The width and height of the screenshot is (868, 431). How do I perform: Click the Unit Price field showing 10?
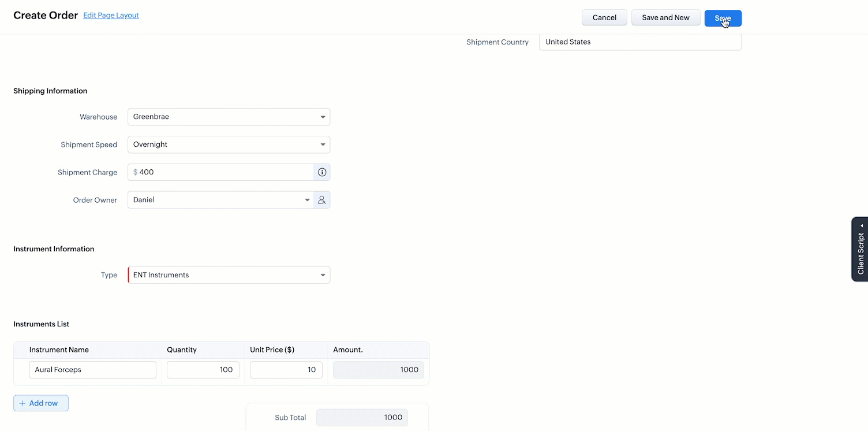point(286,370)
